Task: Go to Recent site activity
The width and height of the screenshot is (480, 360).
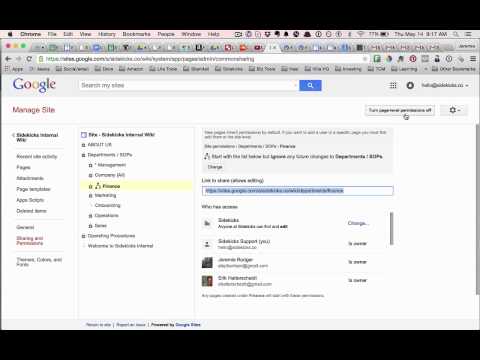Action: [x=37, y=156]
